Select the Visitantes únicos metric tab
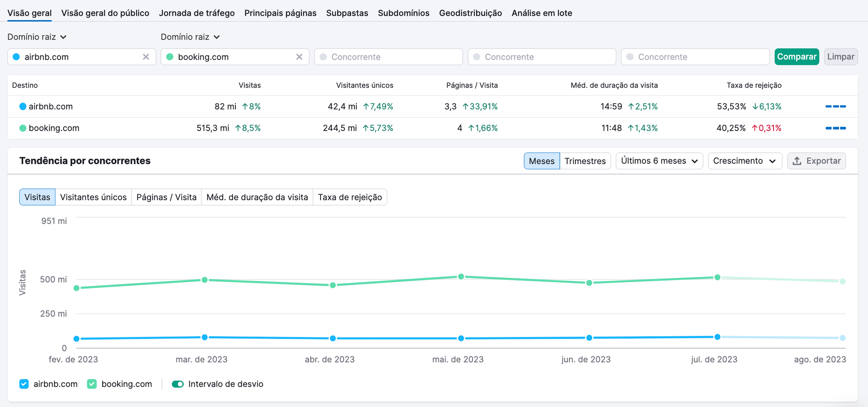Screen dimensions: 868x407 click(x=93, y=197)
